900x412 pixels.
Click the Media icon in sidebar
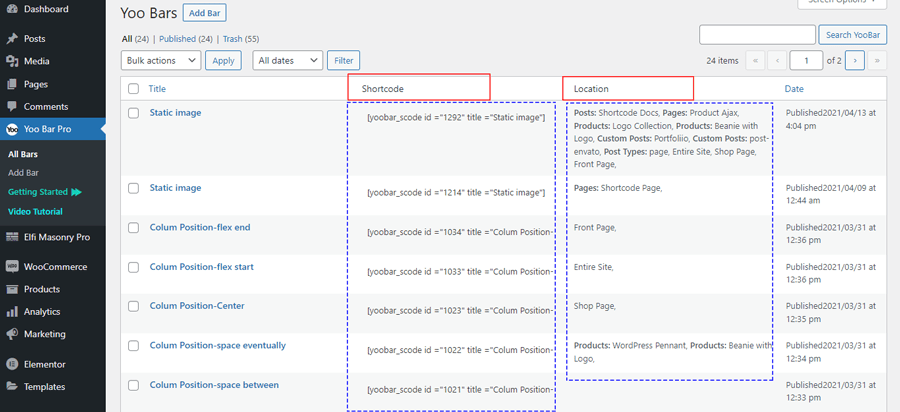tap(12, 61)
